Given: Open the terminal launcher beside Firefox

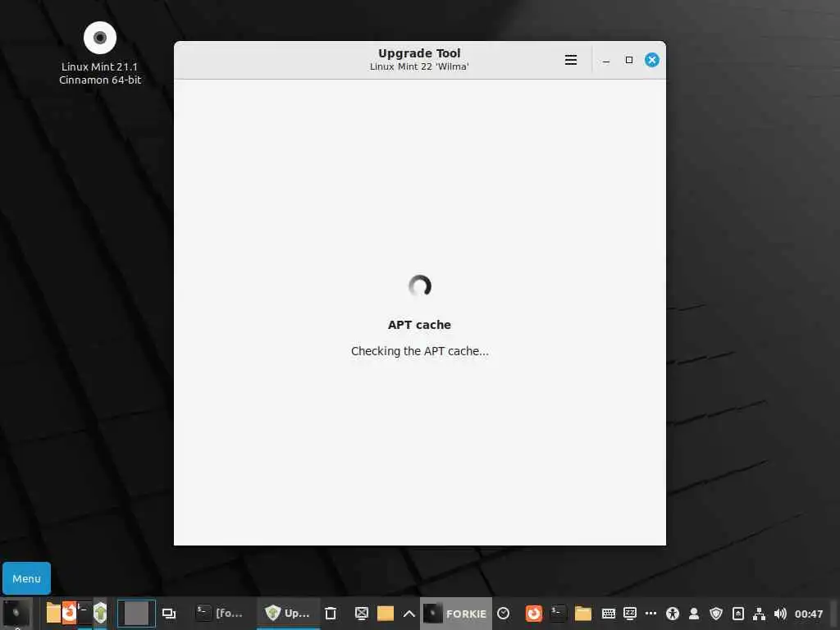Looking at the screenshot, I should (84, 613).
